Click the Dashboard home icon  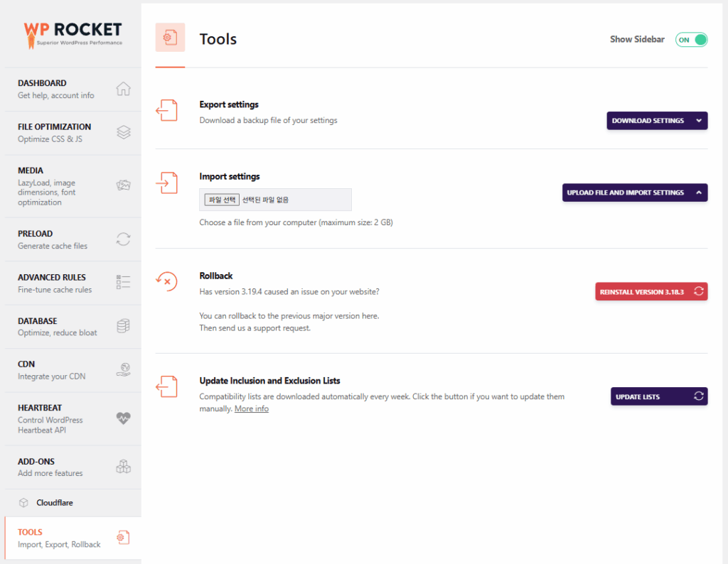(x=123, y=89)
